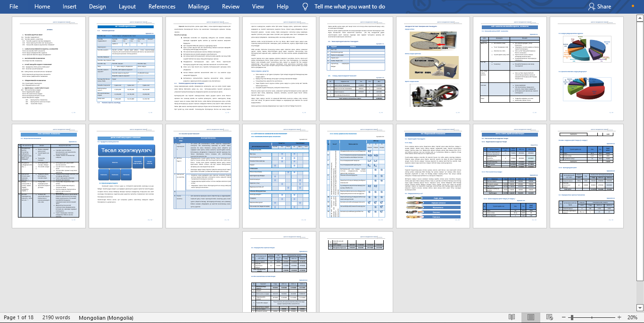The height and width of the screenshot is (323, 644).
Task: Go to the Review tab
Action: pos(231,7)
